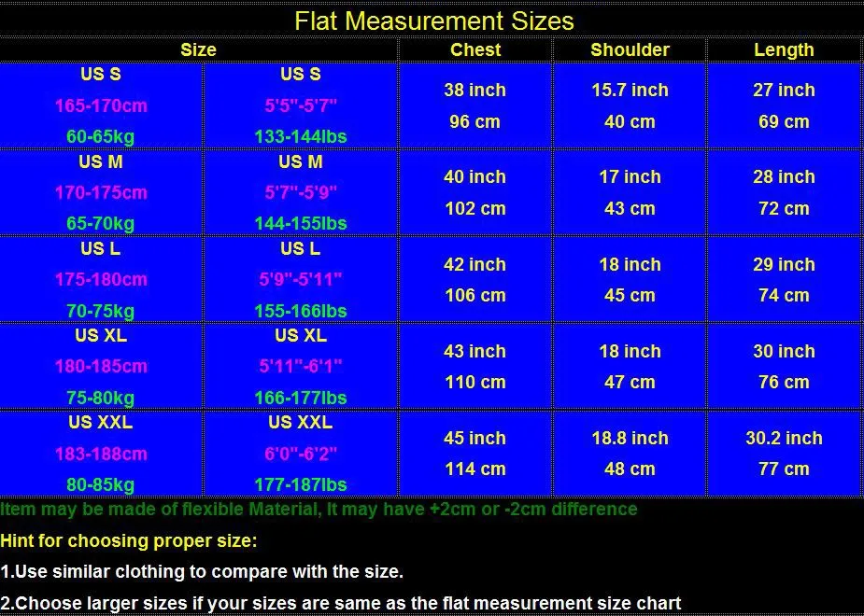This screenshot has height=616, width=864.
Task: Click the '133-144lbs' weight text
Action: coord(301,136)
